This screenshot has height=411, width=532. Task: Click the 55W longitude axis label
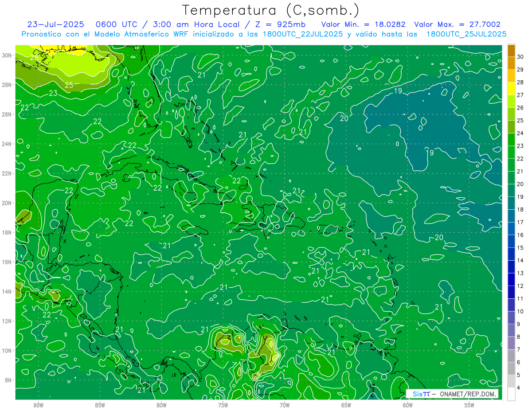pos(469,405)
